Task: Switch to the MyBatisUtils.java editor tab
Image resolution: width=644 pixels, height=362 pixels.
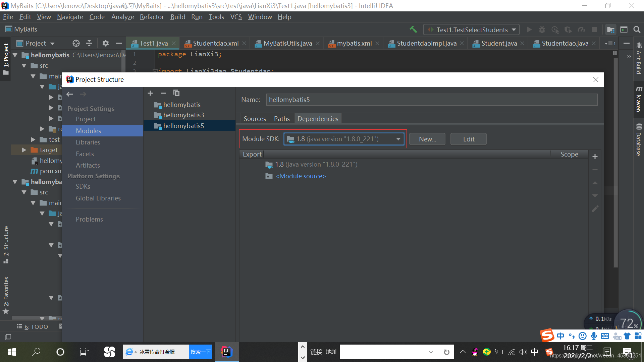Action: click(288, 43)
